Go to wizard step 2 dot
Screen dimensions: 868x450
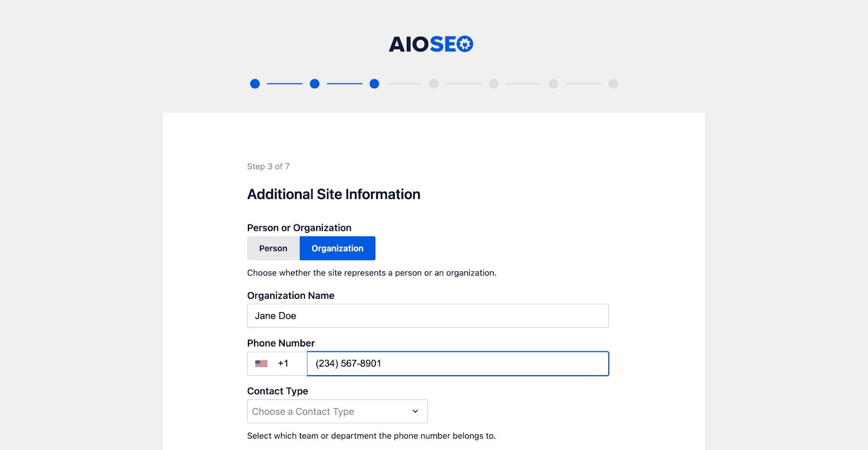click(x=315, y=84)
